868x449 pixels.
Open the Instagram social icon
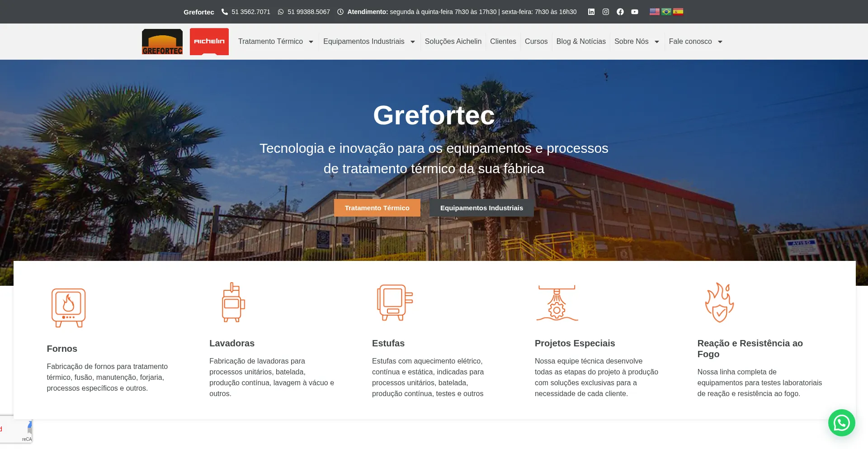(606, 12)
